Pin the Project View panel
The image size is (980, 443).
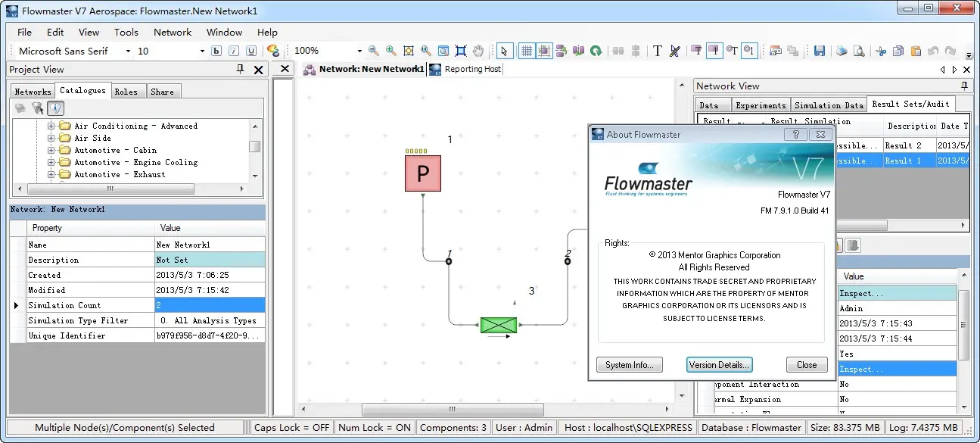point(241,69)
